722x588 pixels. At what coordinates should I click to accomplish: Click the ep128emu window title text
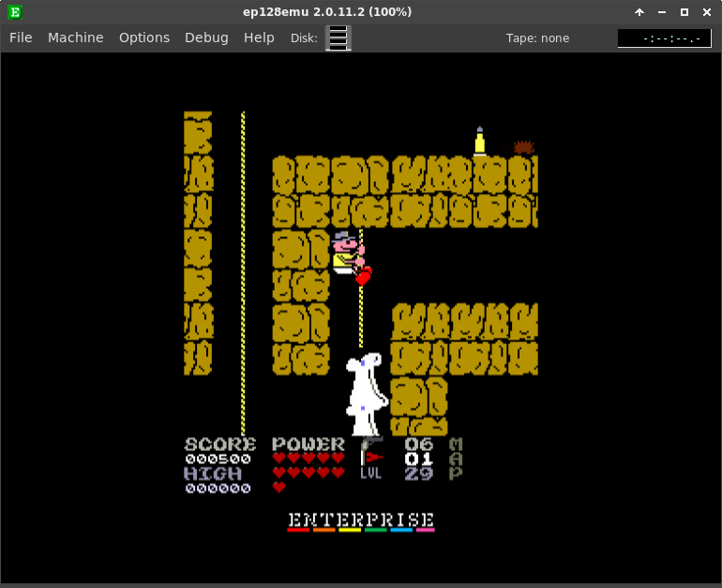[327, 12]
